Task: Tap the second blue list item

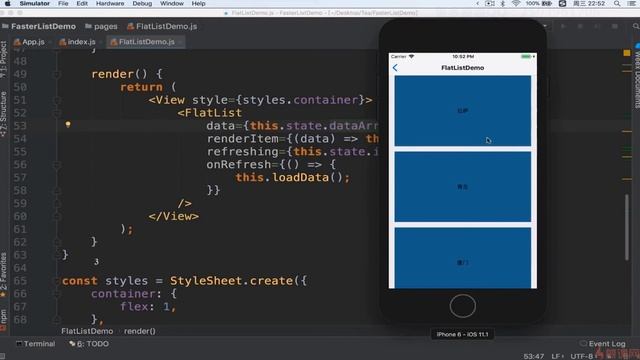Action: click(462, 187)
